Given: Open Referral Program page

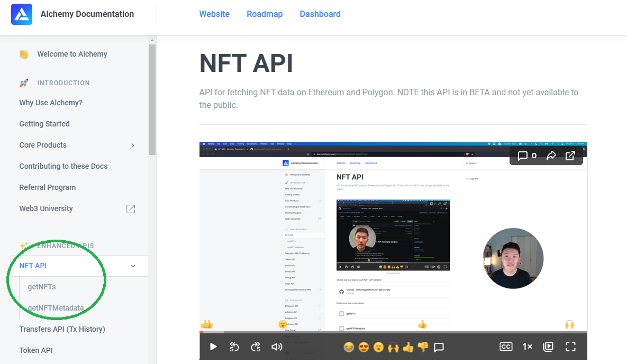Looking at the screenshot, I should point(48,188).
